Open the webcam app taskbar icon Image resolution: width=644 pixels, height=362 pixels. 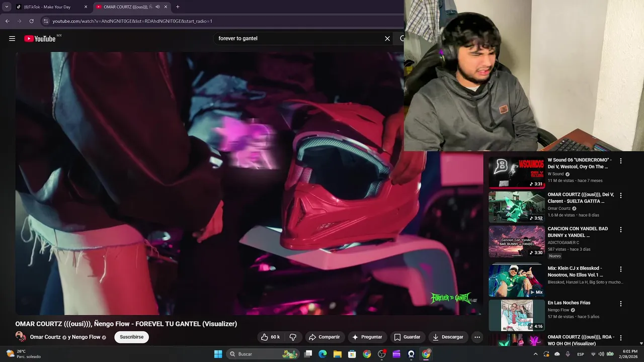coord(411,354)
